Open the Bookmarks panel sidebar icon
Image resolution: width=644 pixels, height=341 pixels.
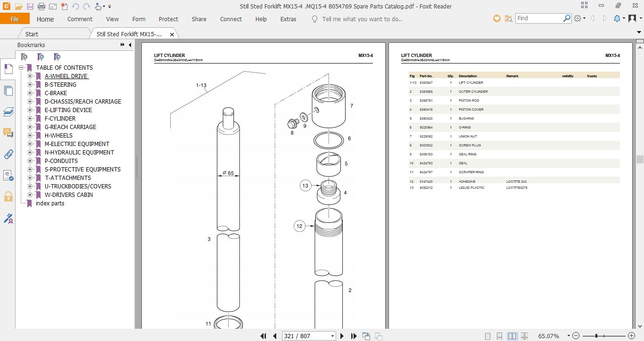tap(8, 69)
